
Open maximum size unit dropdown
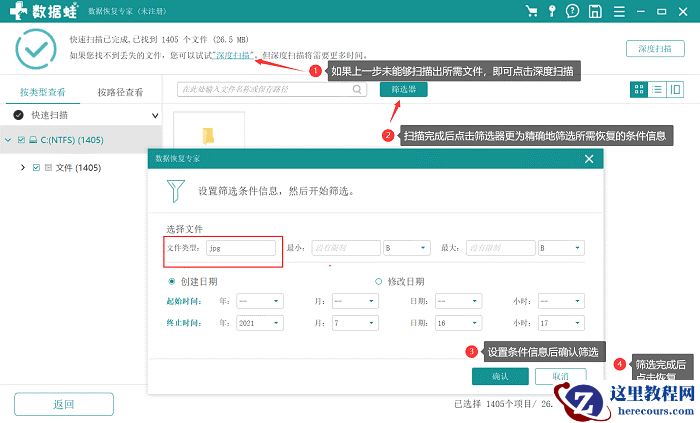tap(561, 248)
